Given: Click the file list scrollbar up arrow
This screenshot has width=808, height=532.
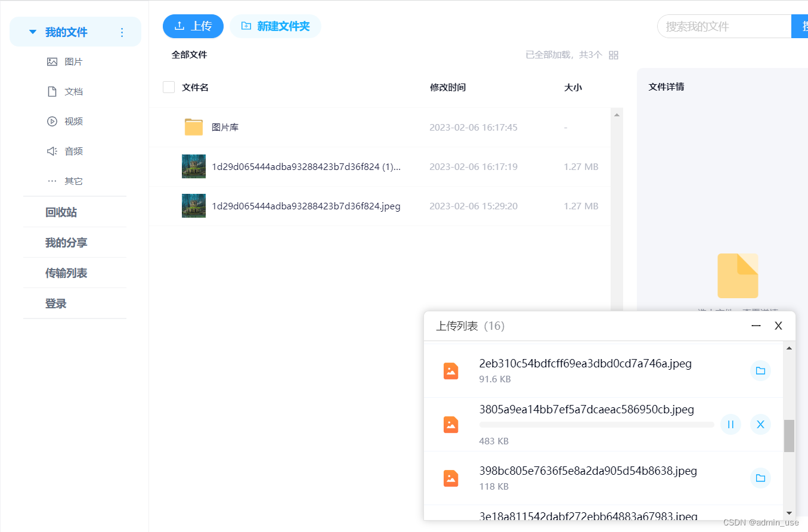Looking at the screenshot, I should pyautogui.click(x=617, y=114).
